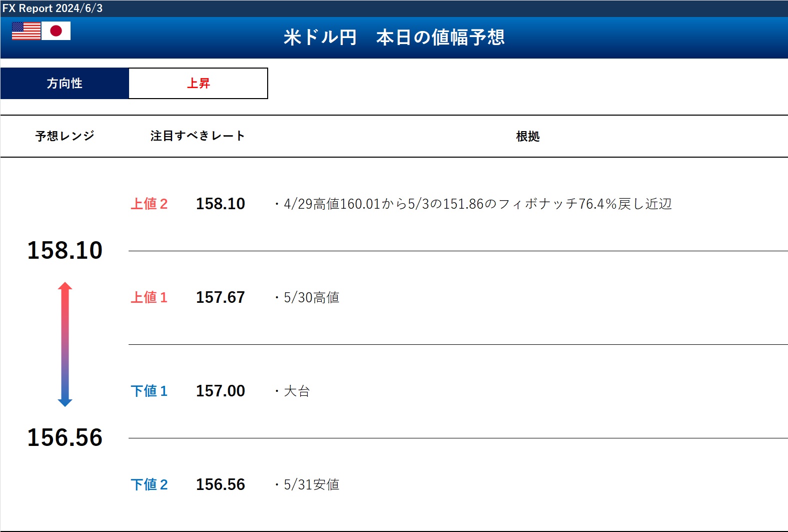Image resolution: width=788 pixels, height=532 pixels.
Task: Click the blue downward arrowhead
Action: tap(65, 402)
